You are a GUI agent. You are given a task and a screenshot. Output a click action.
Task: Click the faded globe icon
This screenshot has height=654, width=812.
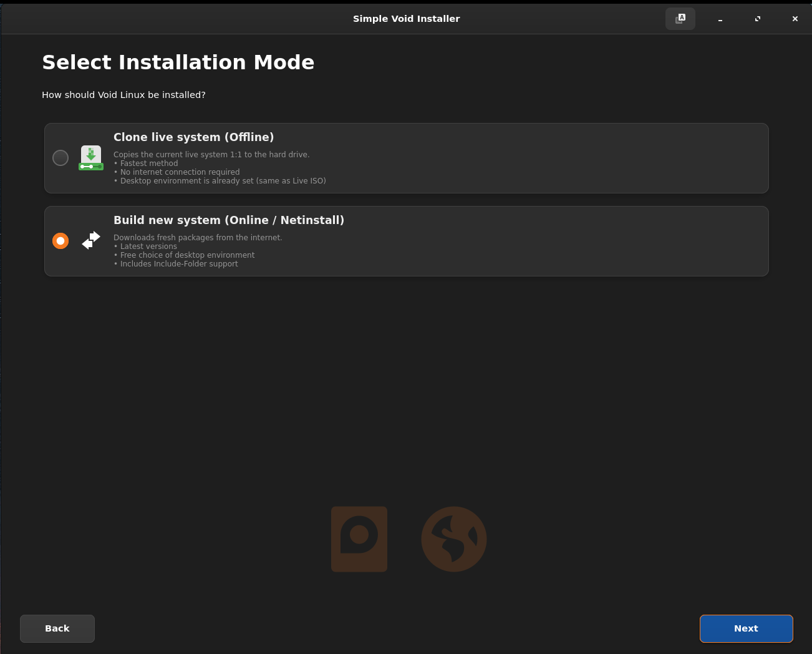point(454,539)
